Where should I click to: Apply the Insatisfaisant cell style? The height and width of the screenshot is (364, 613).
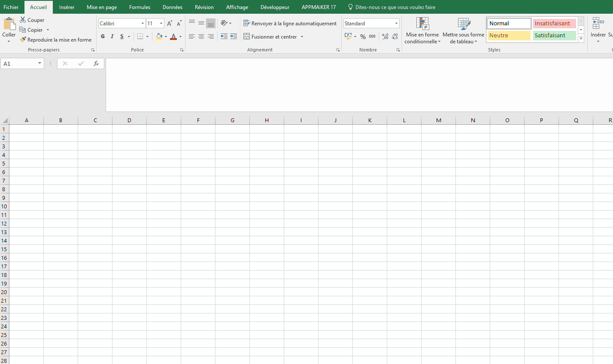click(x=554, y=24)
